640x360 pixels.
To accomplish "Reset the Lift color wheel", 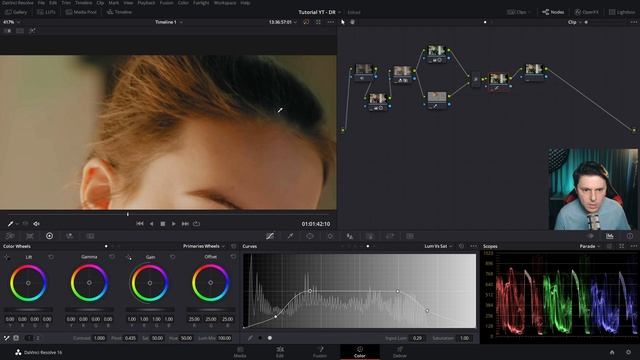I will point(51,257).
